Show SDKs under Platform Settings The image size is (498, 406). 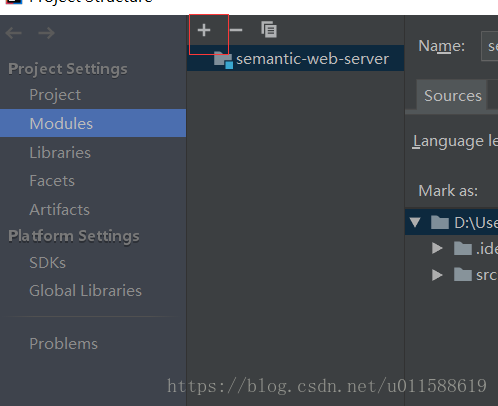coord(48,263)
